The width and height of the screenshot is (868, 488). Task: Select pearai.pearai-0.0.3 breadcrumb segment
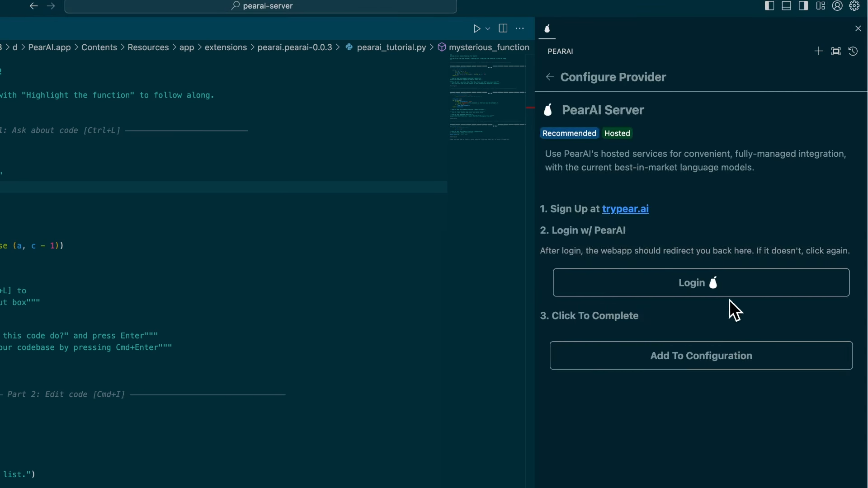[x=295, y=47]
